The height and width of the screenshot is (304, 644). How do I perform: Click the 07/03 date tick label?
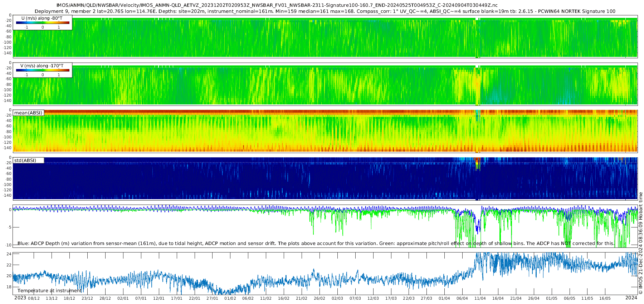pos(355,299)
